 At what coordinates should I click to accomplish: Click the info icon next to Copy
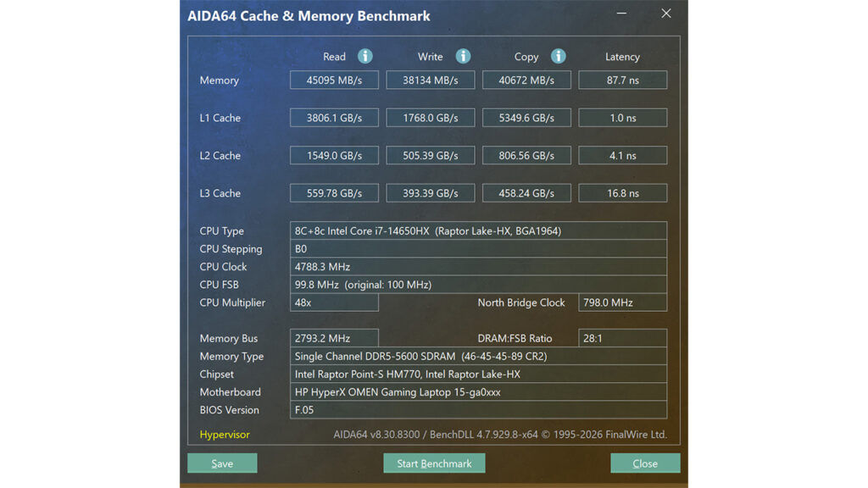[558, 56]
